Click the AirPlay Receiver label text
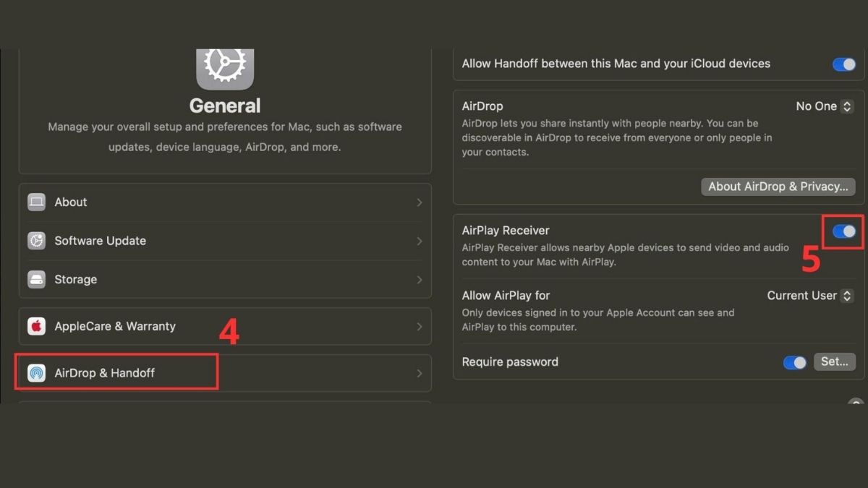 click(x=506, y=231)
